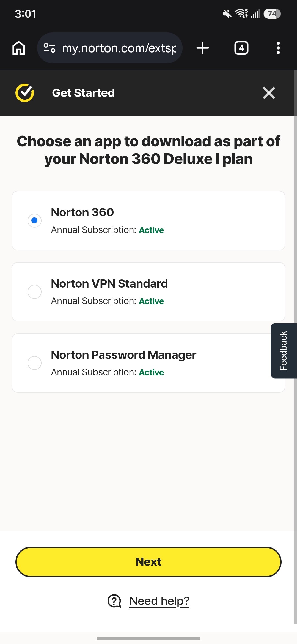Viewport: 297px width, 644px height.
Task: Click the Norton Password Manager card title
Action: coord(124,355)
